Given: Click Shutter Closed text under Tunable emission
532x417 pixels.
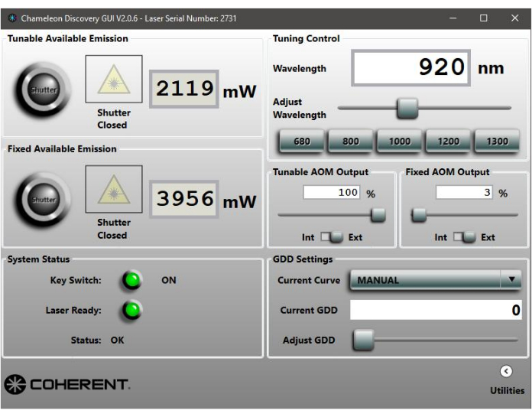Looking at the screenshot, I should pos(114,119).
